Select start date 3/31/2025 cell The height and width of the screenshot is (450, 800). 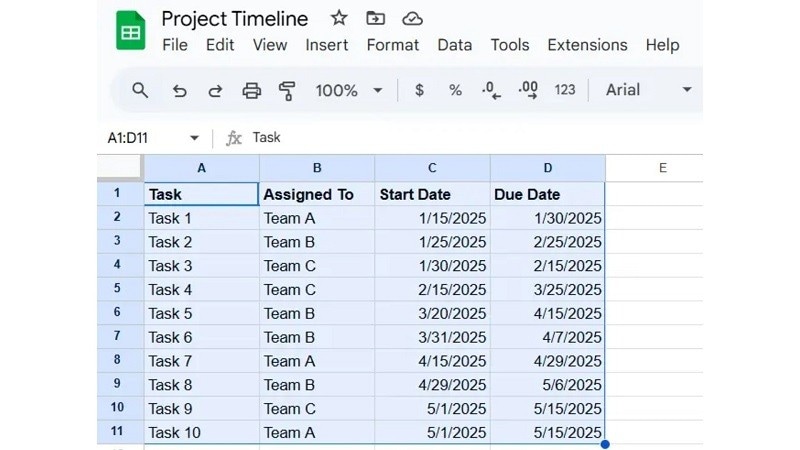pyautogui.click(x=432, y=337)
